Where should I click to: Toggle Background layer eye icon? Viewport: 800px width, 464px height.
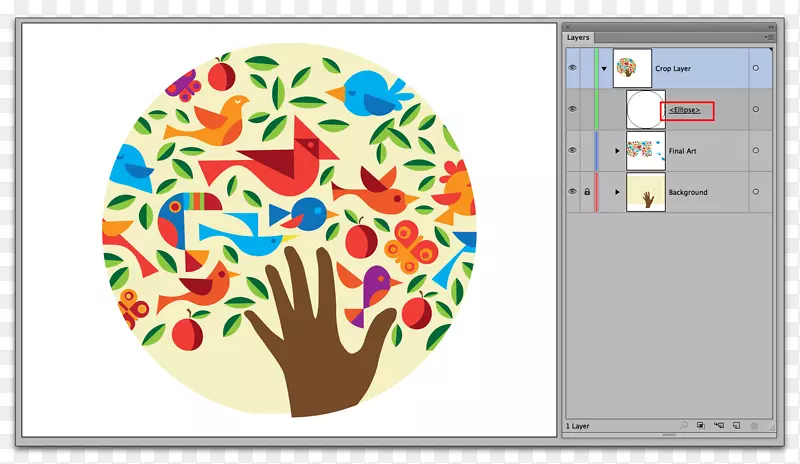pyautogui.click(x=572, y=192)
